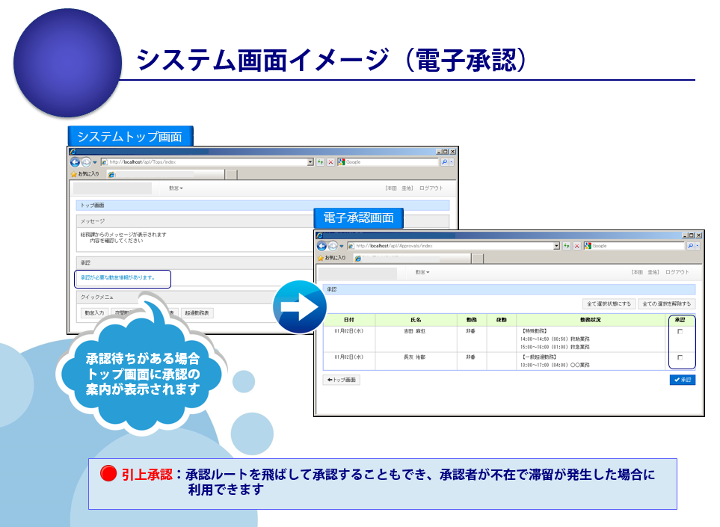The height and width of the screenshot is (527, 720).
Task: Open a new tab in the Approvals browser
Action: pos(478,258)
